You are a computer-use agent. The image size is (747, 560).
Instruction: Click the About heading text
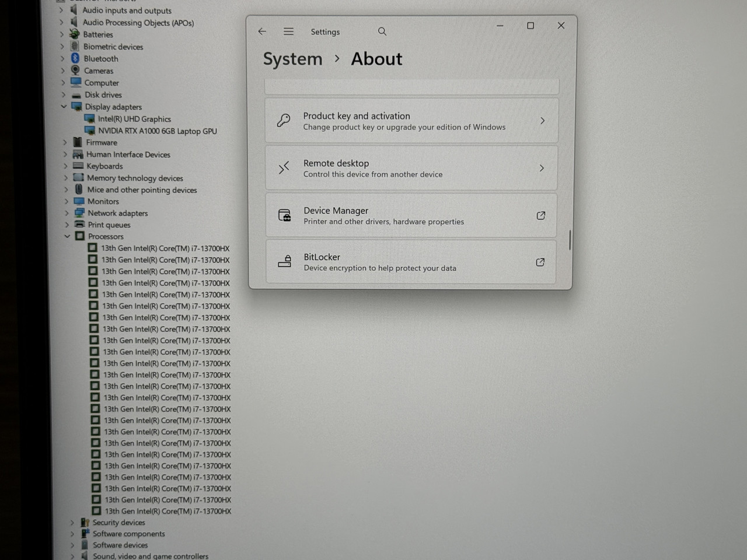pyautogui.click(x=376, y=59)
